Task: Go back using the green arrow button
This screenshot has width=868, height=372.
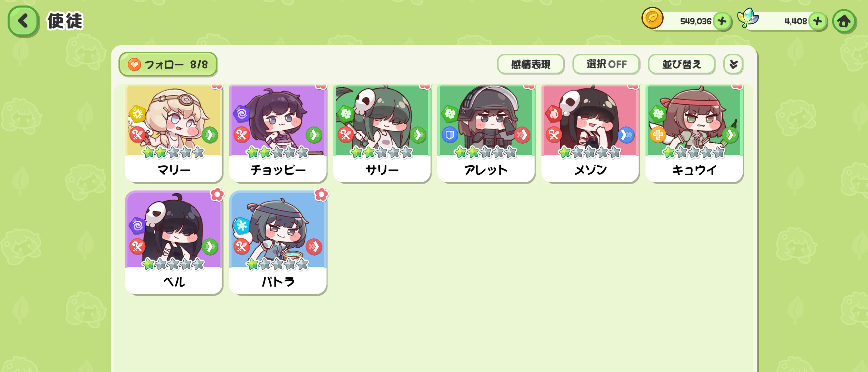Action: pos(23,21)
